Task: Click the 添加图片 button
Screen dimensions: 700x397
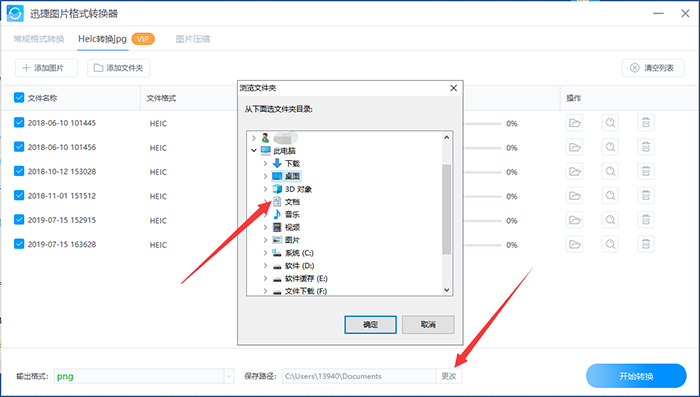Action: point(46,68)
